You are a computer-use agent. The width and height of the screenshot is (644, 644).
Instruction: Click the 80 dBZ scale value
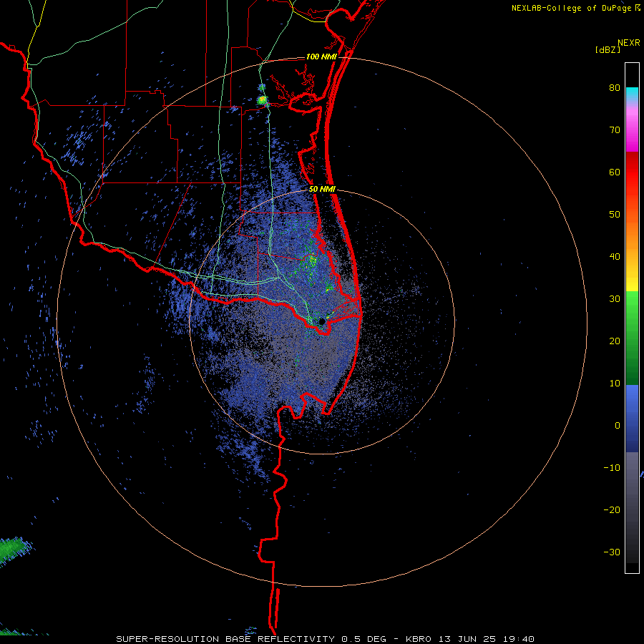pyautogui.click(x=615, y=88)
